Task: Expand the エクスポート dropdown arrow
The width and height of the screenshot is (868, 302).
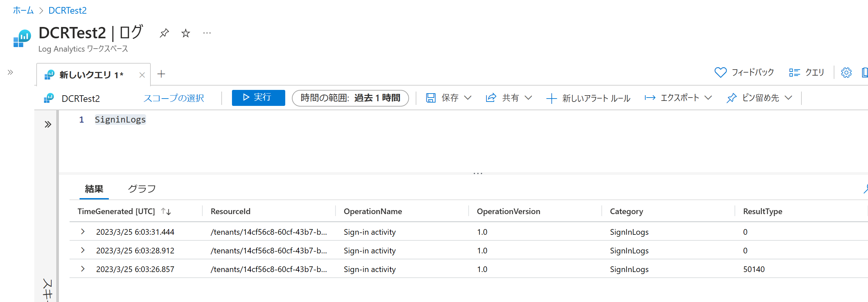Action: [708, 98]
